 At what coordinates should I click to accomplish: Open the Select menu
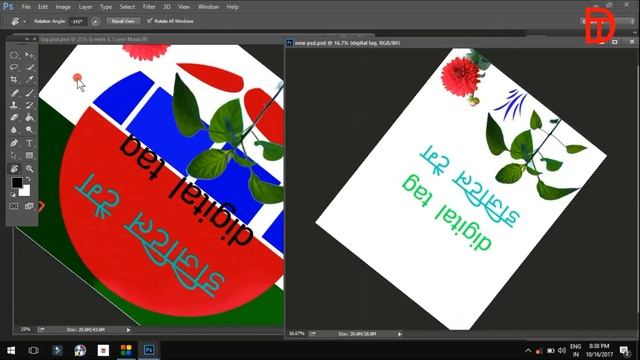[x=127, y=7]
